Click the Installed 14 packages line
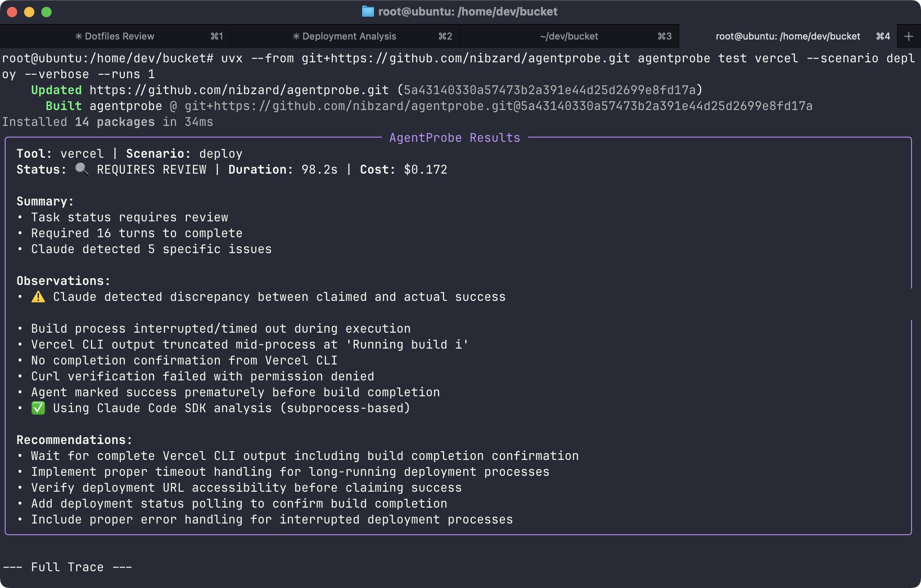Screen dimensions: 921x588 tap(107, 122)
